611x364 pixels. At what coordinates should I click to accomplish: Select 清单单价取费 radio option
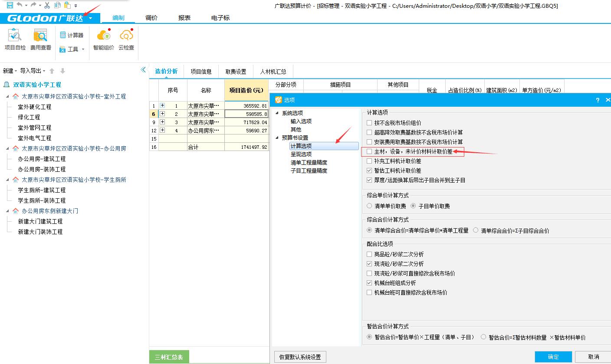(x=369, y=206)
